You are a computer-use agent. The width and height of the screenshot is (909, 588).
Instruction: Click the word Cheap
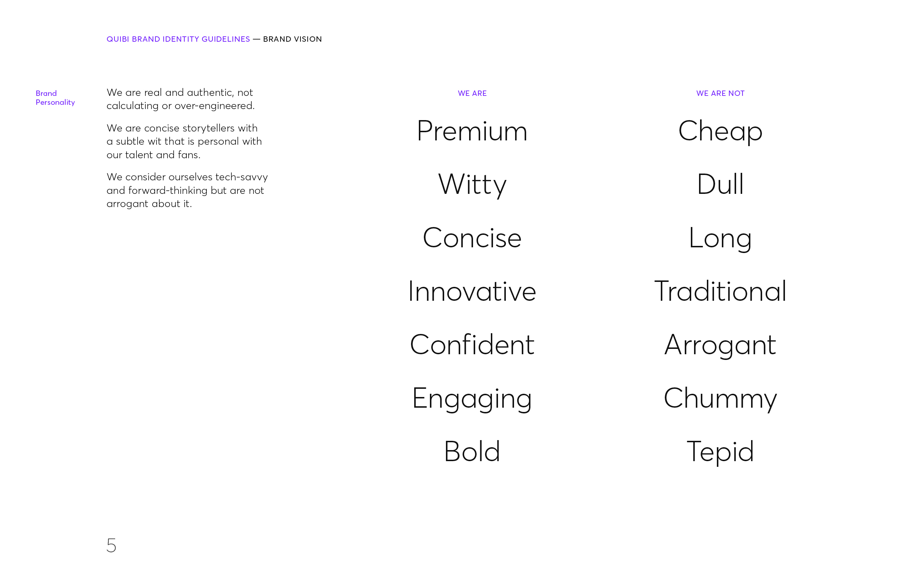[720, 132]
